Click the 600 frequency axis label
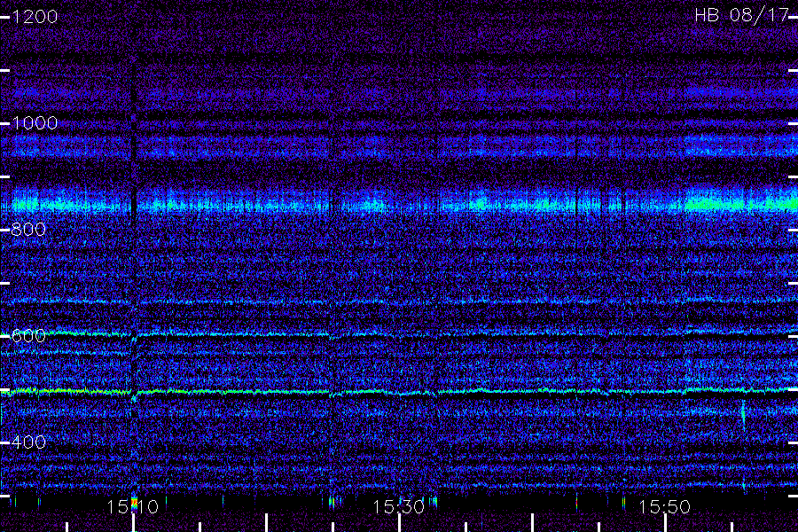 coord(28,336)
